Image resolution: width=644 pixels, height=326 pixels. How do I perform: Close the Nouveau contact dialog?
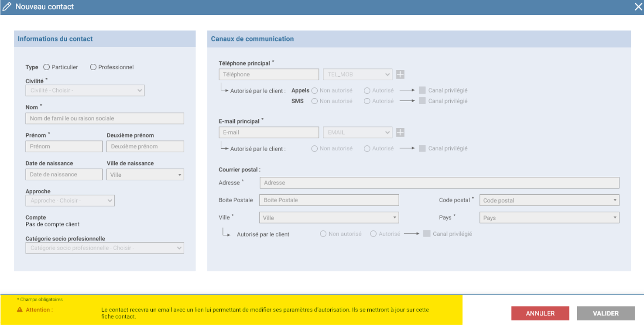click(x=638, y=7)
